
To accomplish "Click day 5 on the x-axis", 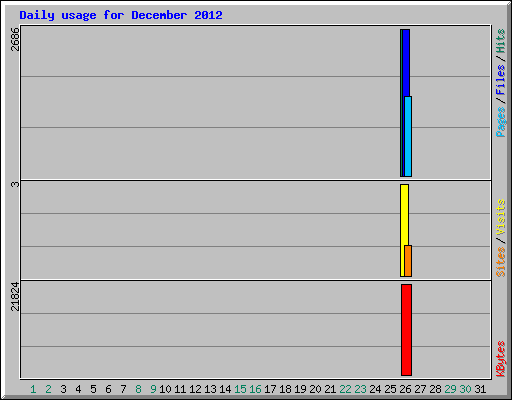I will [93, 389].
